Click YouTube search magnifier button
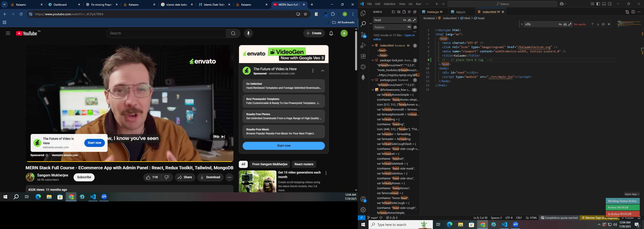Screen dimensions: 644x229 point(233,33)
